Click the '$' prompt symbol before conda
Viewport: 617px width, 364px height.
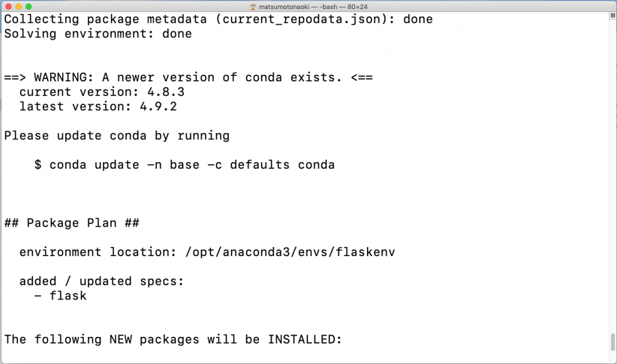coord(38,165)
